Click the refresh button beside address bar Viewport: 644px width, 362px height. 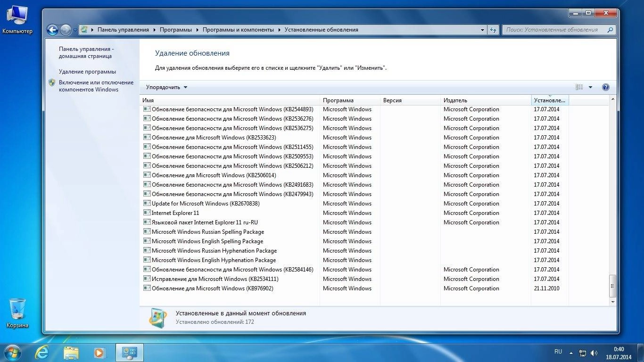493,30
